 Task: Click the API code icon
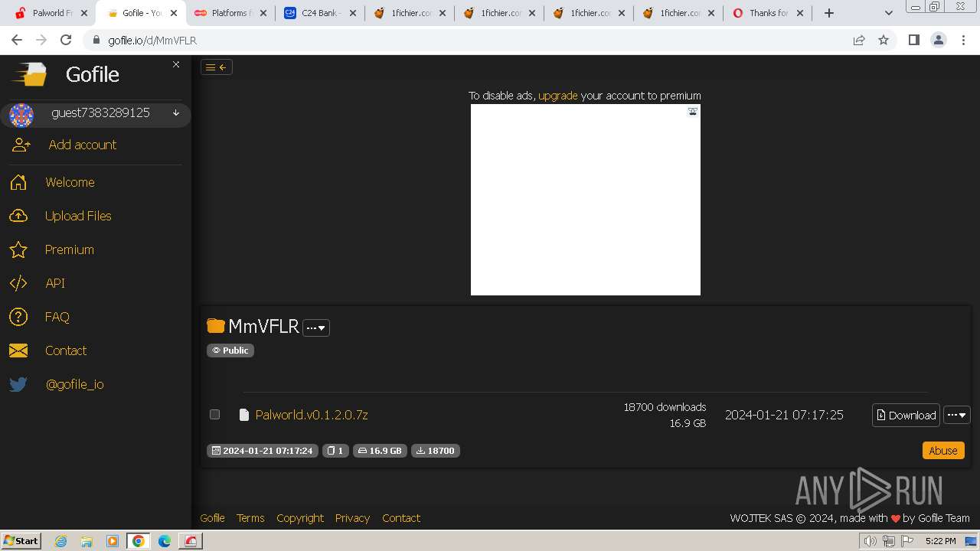(x=18, y=283)
